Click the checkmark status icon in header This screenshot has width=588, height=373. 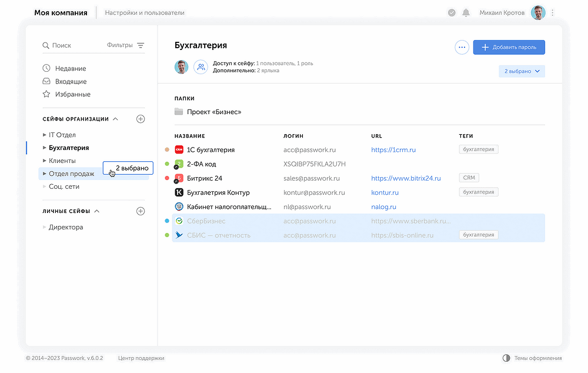[x=452, y=12]
